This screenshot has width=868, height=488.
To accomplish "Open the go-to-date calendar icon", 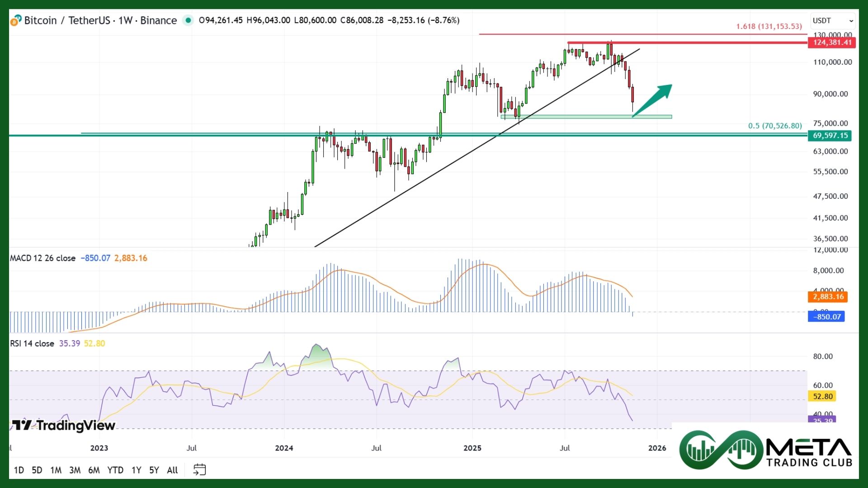I will coord(199,469).
